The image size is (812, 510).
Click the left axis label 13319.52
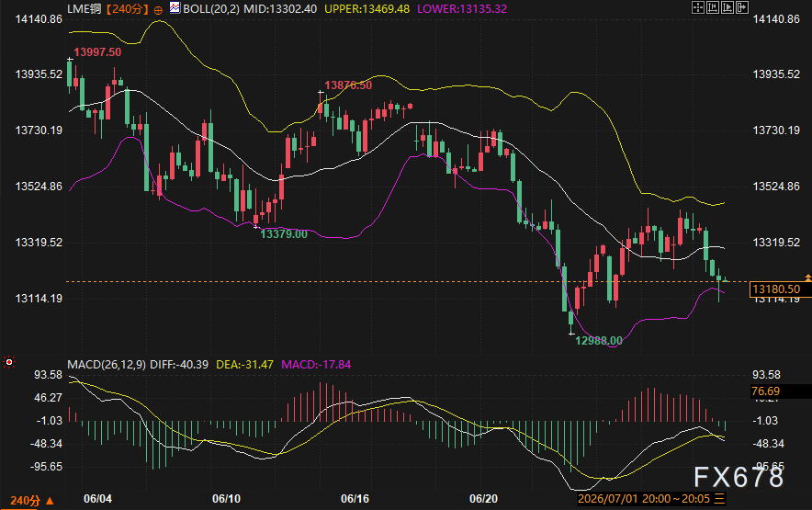(39, 242)
